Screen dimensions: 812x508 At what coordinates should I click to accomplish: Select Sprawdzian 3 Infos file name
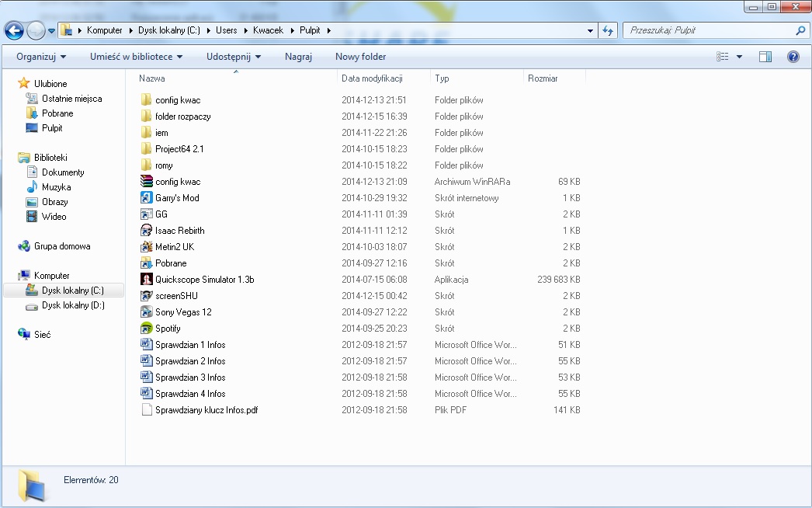[x=190, y=378]
